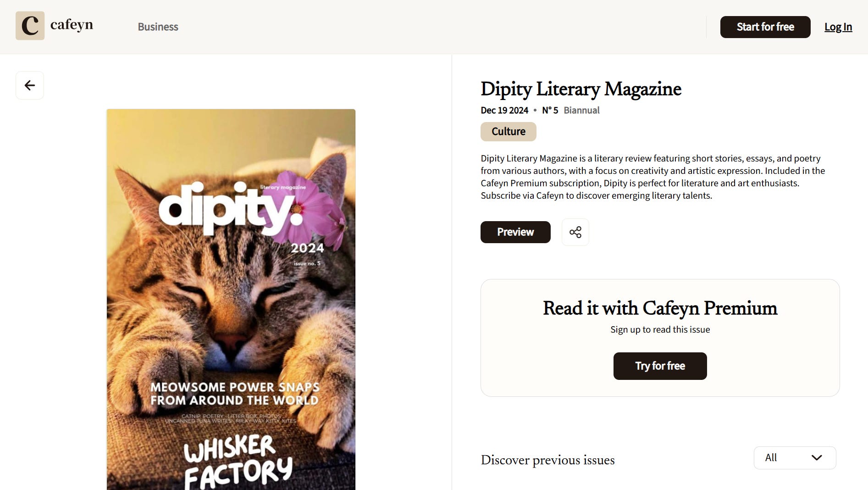Share this issue via the share icon
868x490 pixels.
click(x=575, y=232)
